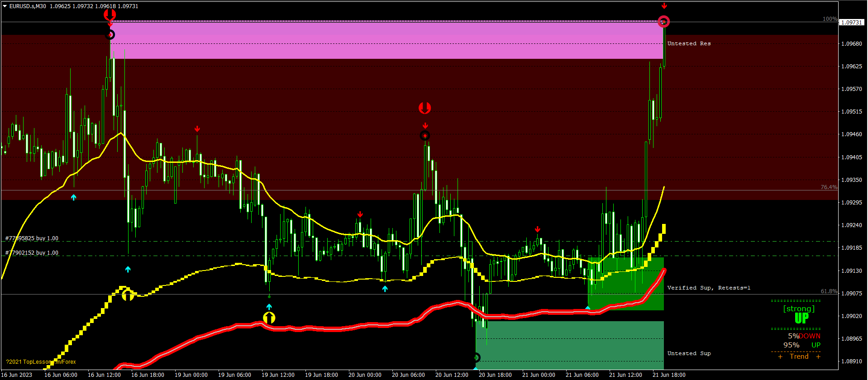Select the cyan up arrow near 20 Jun 06:00
Viewport: 868px width, 380px height.
coord(385,289)
